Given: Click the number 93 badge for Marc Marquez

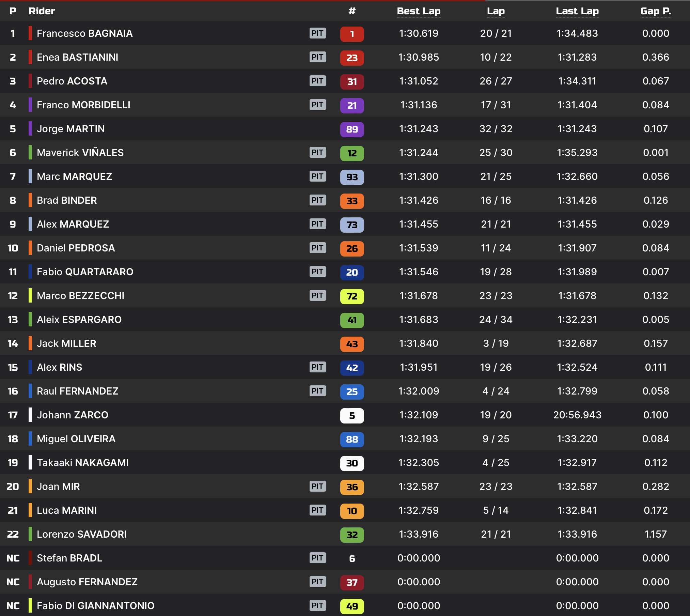Looking at the screenshot, I should point(352,177).
